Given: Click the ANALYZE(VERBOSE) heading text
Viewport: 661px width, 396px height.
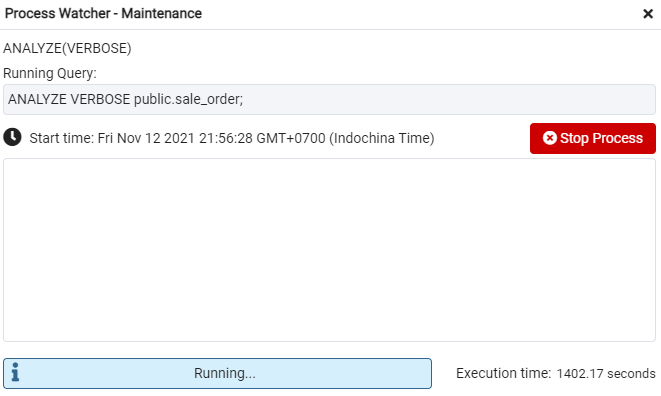Looking at the screenshot, I should coord(67,48).
